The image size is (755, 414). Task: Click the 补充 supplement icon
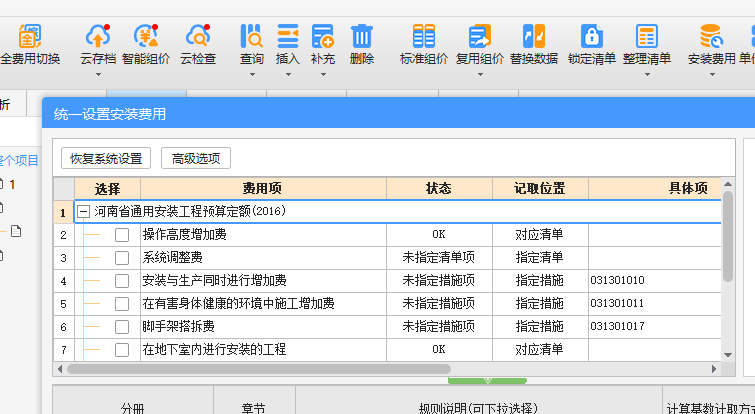click(x=323, y=36)
